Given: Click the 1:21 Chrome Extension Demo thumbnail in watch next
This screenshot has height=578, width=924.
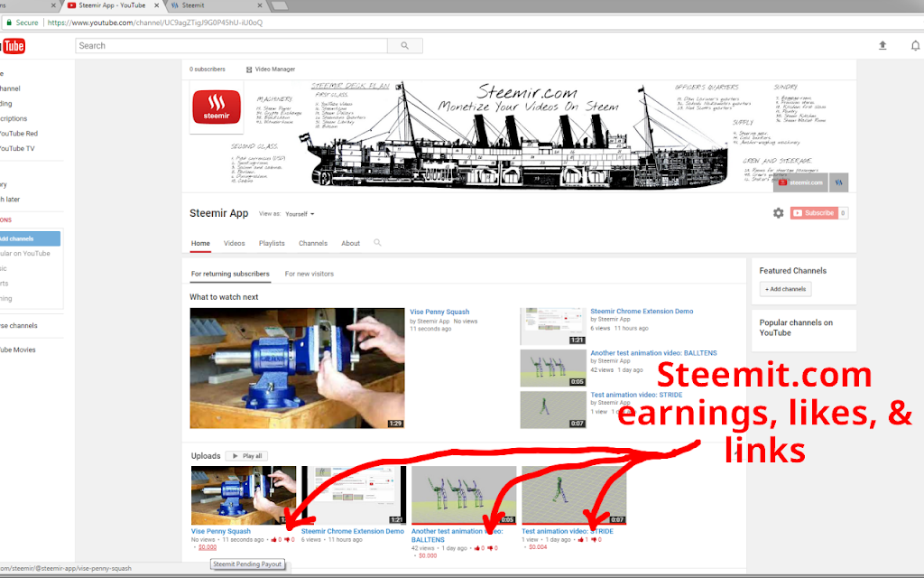Looking at the screenshot, I should click(x=553, y=325).
